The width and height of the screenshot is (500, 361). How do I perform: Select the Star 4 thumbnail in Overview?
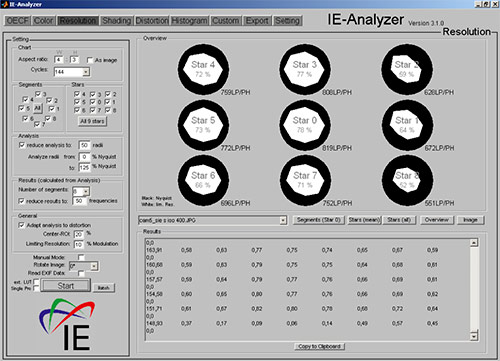(203, 69)
